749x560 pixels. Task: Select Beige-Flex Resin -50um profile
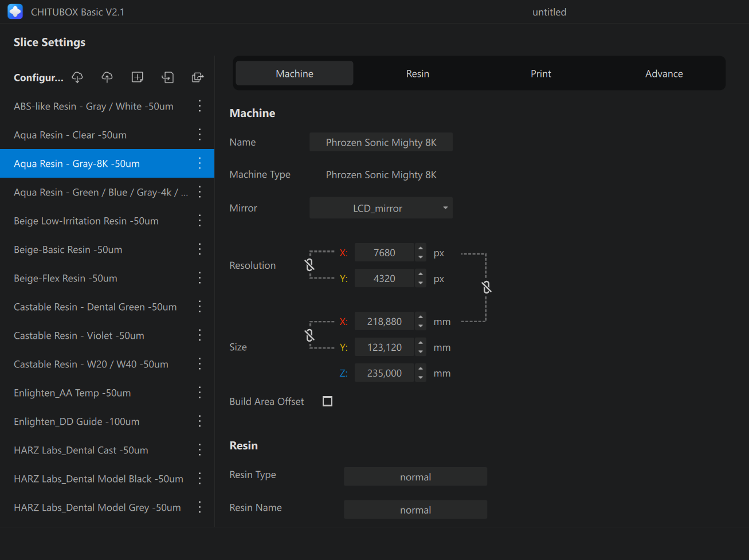click(107, 278)
